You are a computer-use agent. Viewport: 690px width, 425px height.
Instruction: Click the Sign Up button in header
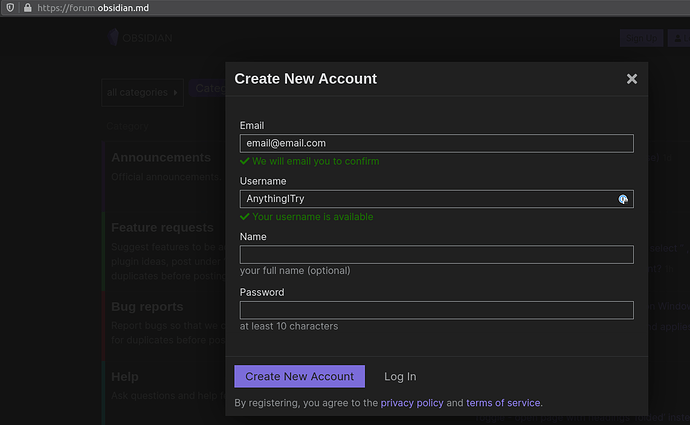641,38
